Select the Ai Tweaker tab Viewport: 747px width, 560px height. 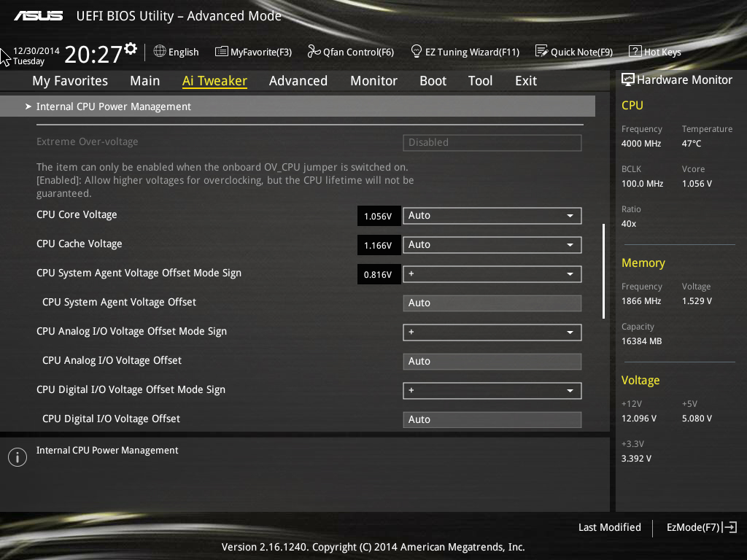tap(214, 81)
